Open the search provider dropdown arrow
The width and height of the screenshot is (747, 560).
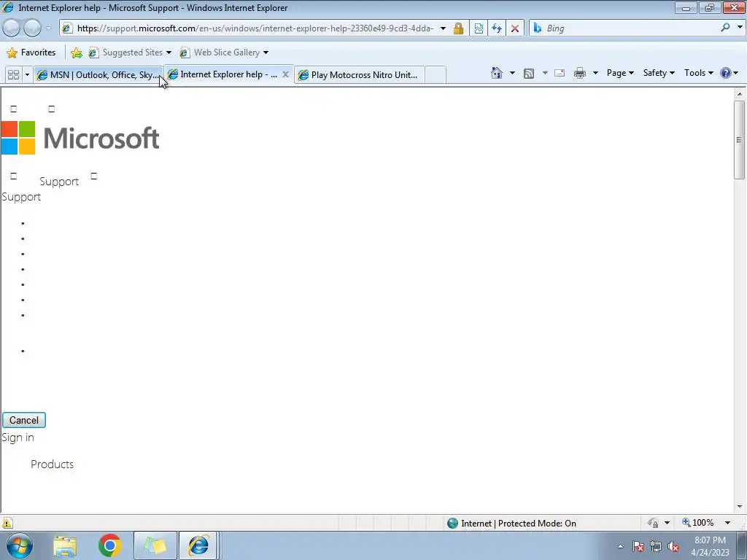click(740, 28)
